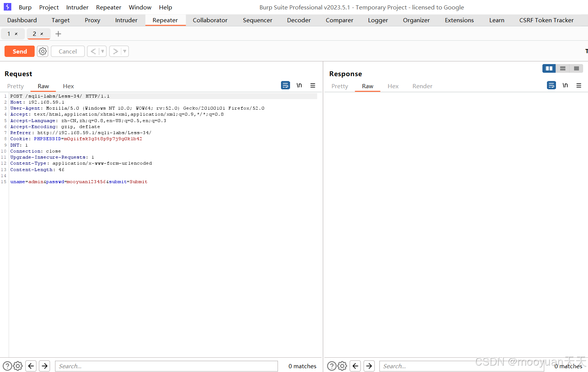This screenshot has height=372, width=588.
Task: Switch to Extensions tab
Action: pos(459,20)
